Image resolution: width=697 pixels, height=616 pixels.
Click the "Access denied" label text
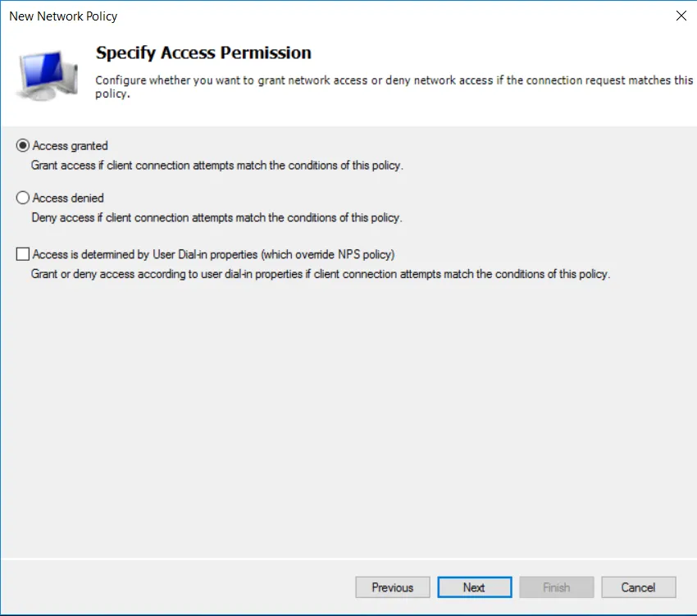69,198
